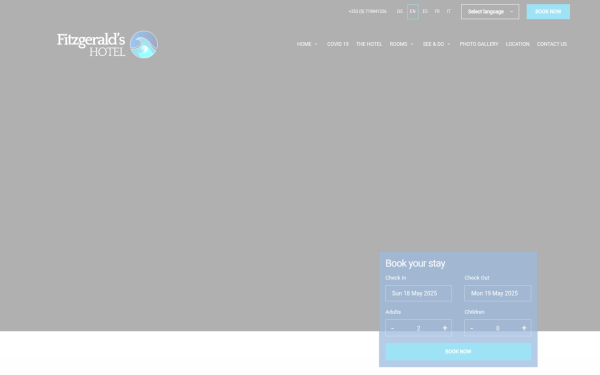Pick the Check Out date field
Image resolution: width=600 pixels, height=375 pixels.
tap(497, 293)
